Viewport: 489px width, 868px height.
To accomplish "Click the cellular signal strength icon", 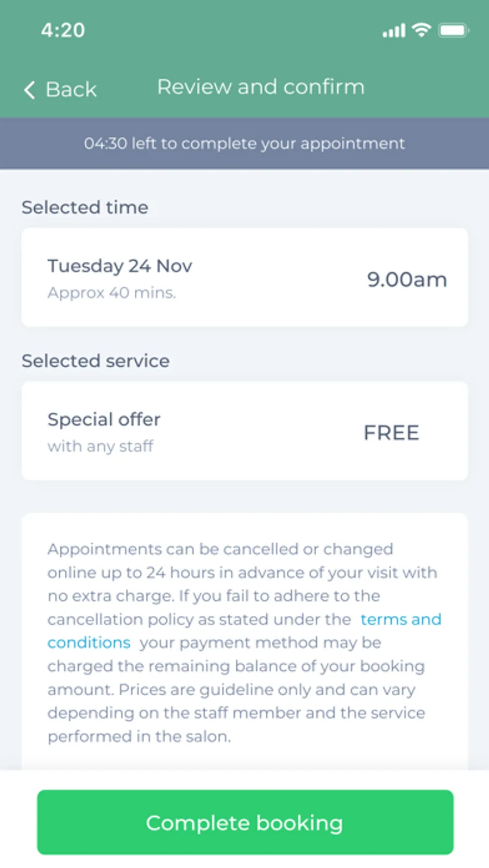I will click(394, 30).
